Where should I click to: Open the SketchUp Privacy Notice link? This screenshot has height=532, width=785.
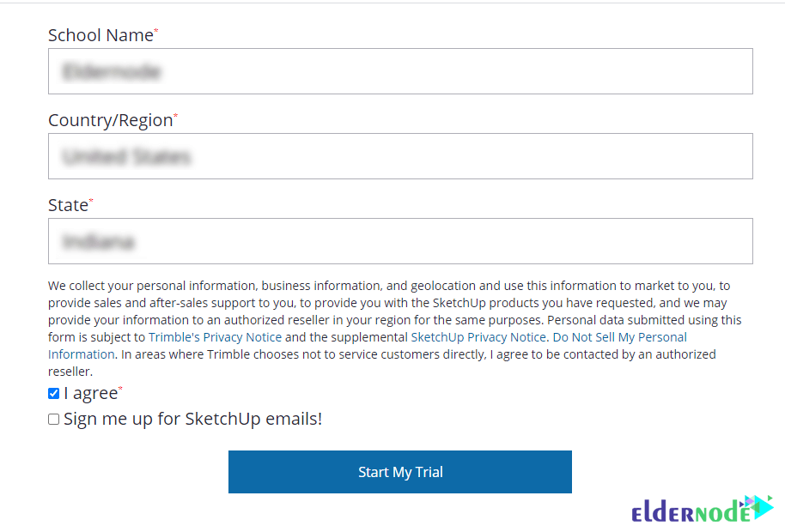click(478, 337)
